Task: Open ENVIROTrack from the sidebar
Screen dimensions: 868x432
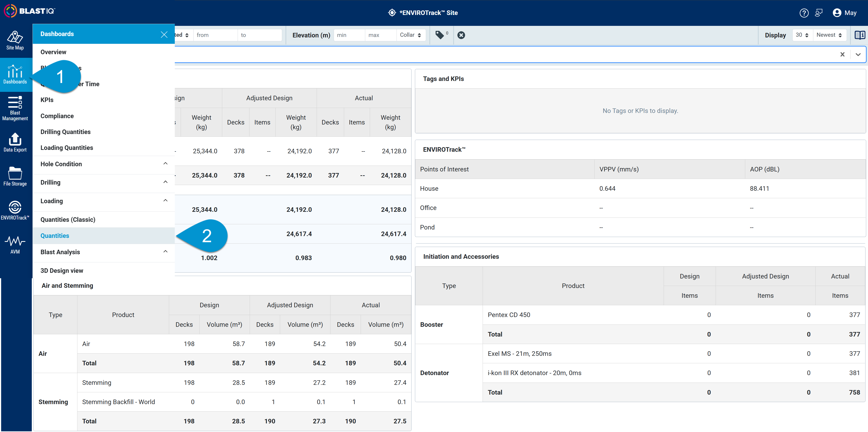Action: 15,210
